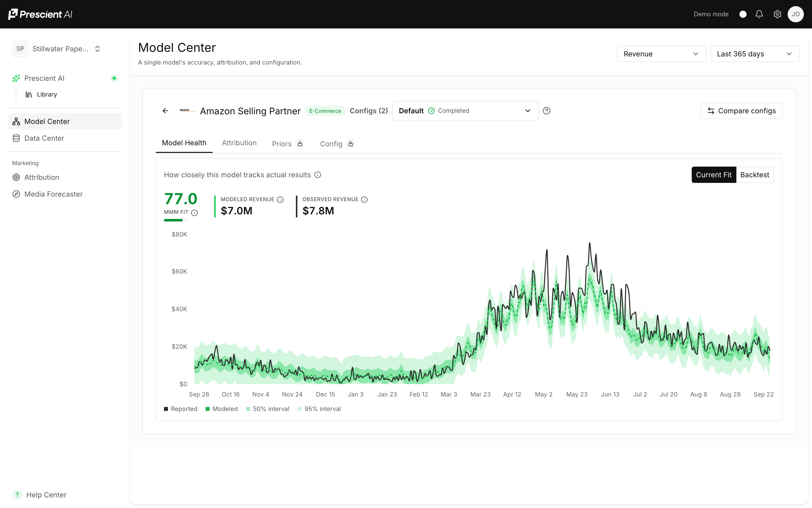Switch to the Attribution tab
This screenshot has height=508, width=812.
(x=239, y=143)
